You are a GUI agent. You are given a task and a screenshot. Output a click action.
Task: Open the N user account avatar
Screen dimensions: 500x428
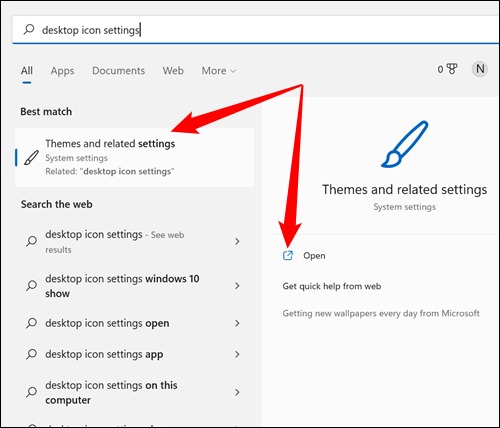tap(480, 69)
